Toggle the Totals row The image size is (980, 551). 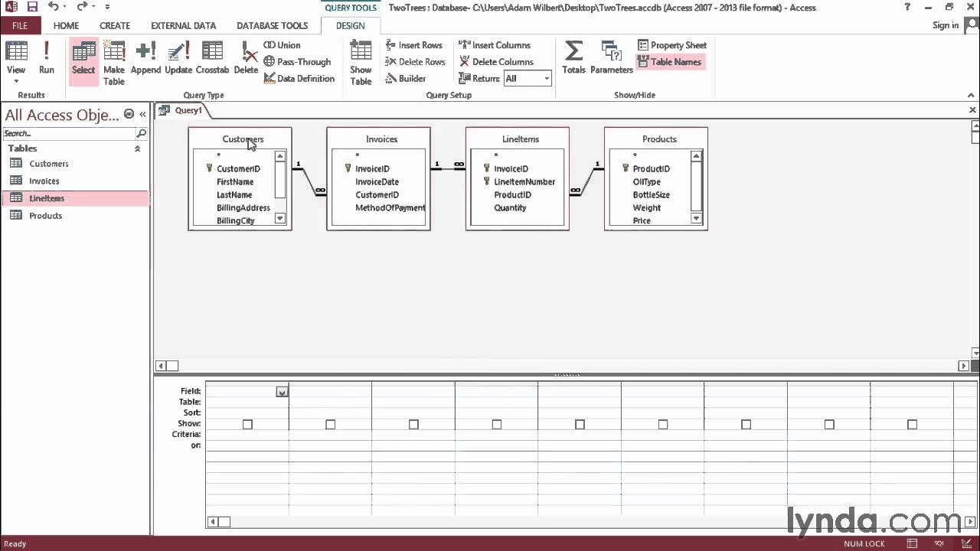pos(573,58)
